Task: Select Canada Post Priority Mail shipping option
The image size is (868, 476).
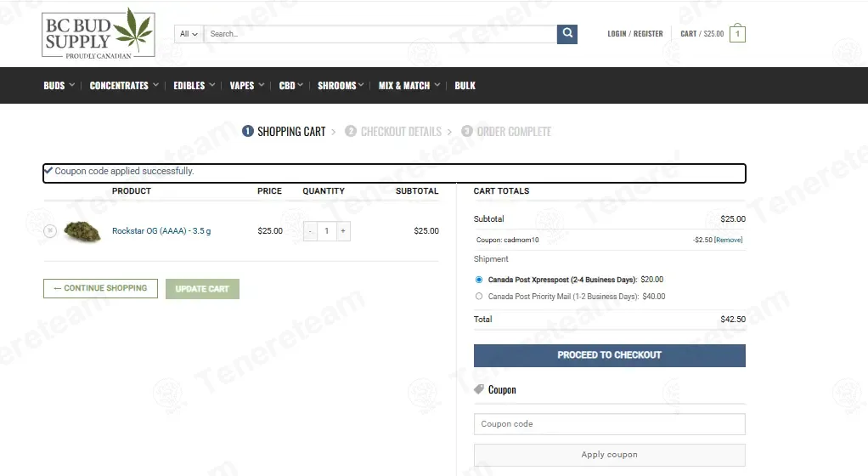Action: click(x=479, y=297)
